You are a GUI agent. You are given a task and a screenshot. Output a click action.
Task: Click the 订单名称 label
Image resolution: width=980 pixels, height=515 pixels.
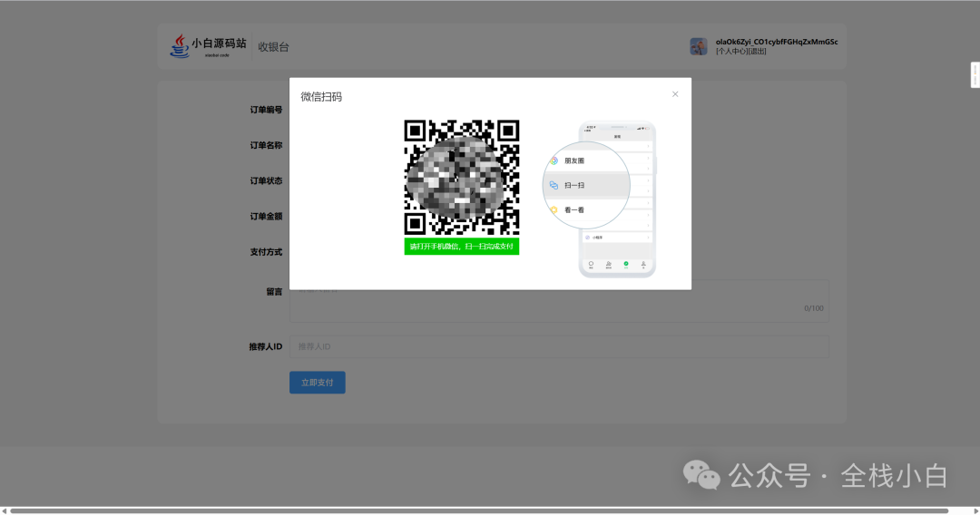(266, 145)
